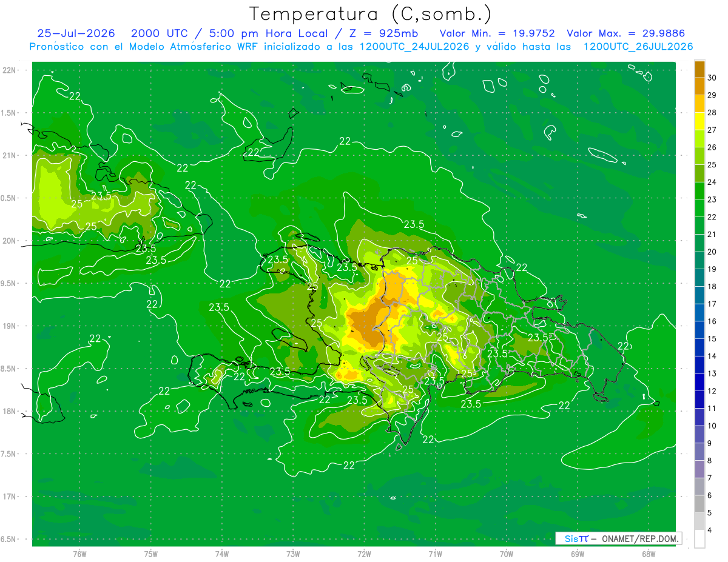Click the '68W' longitude axis label
The height and width of the screenshot is (562, 728).
648,554
